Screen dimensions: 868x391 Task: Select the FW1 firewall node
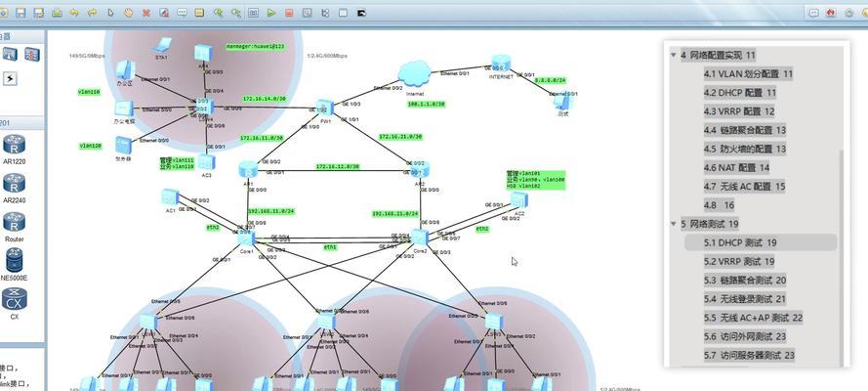coord(325,108)
